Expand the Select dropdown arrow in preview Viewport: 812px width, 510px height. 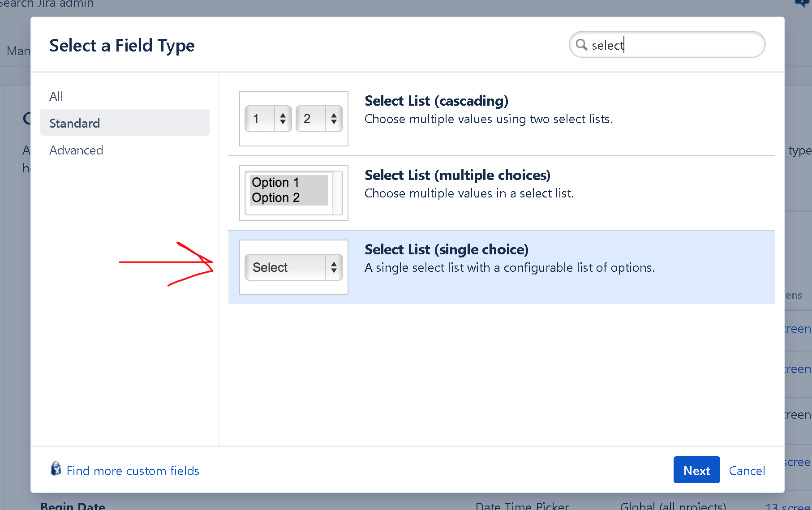pos(334,267)
